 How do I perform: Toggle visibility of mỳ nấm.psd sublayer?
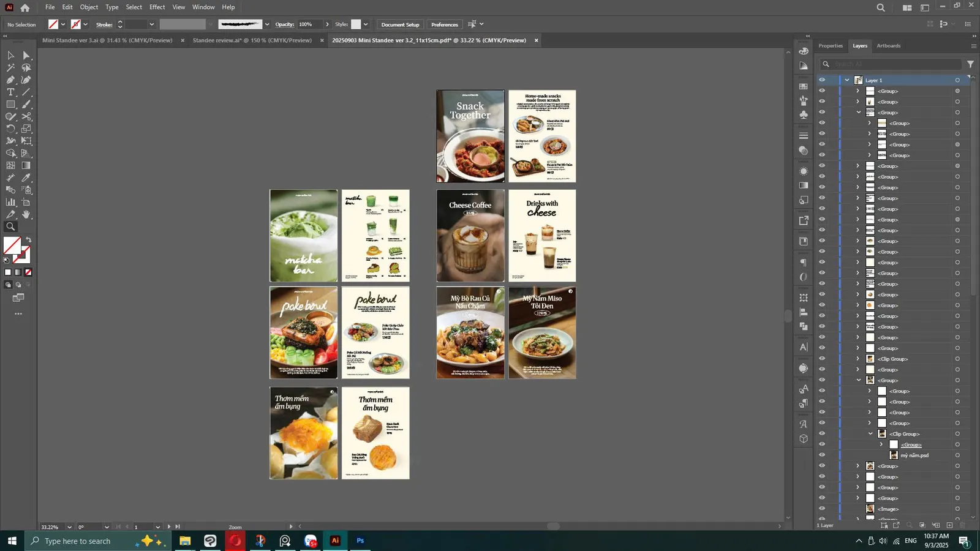(822, 455)
